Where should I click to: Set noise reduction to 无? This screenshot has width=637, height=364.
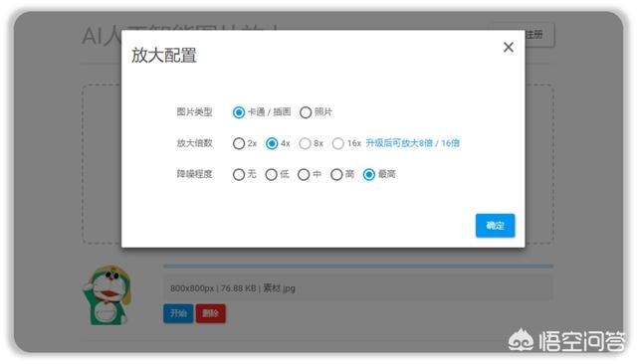coord(239,174)
